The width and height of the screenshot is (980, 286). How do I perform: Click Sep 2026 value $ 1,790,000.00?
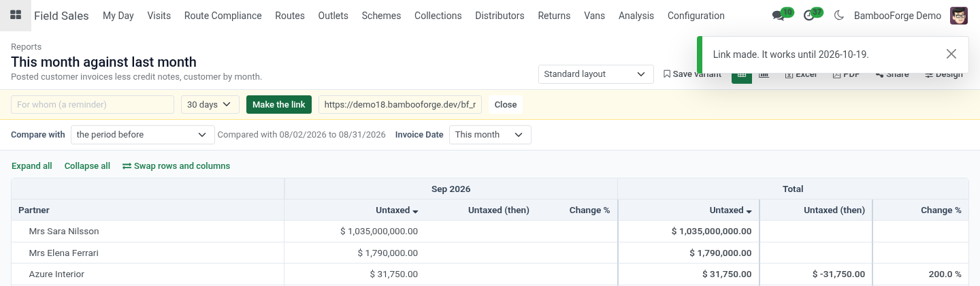(x=388, y=253)
